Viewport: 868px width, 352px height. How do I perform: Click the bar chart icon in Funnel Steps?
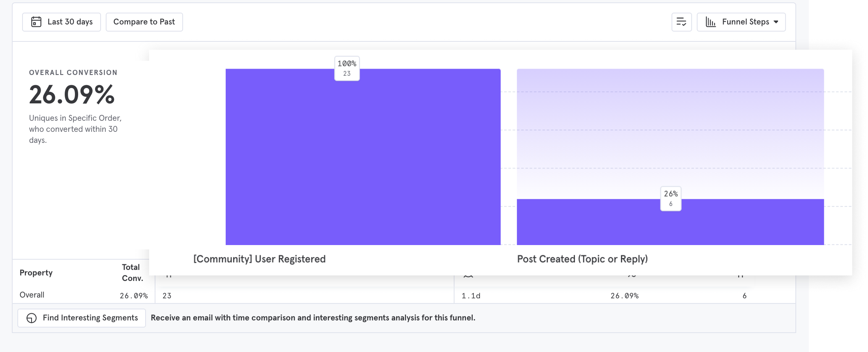711,22
